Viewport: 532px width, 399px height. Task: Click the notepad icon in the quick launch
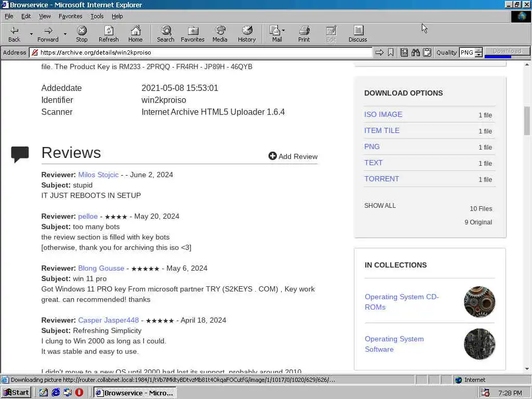(x=44, y=393)
